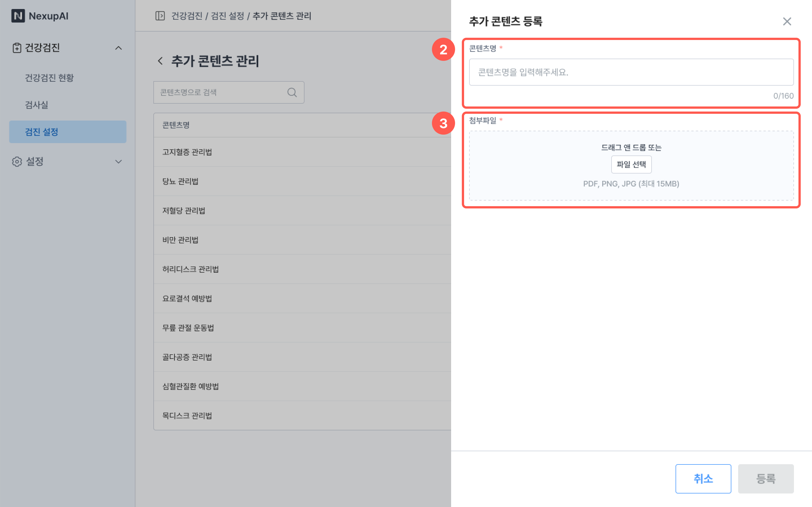Collapse the 건강검진 menu chevron
The width and height of the screenshot is (812, 507).
(118, 48)
